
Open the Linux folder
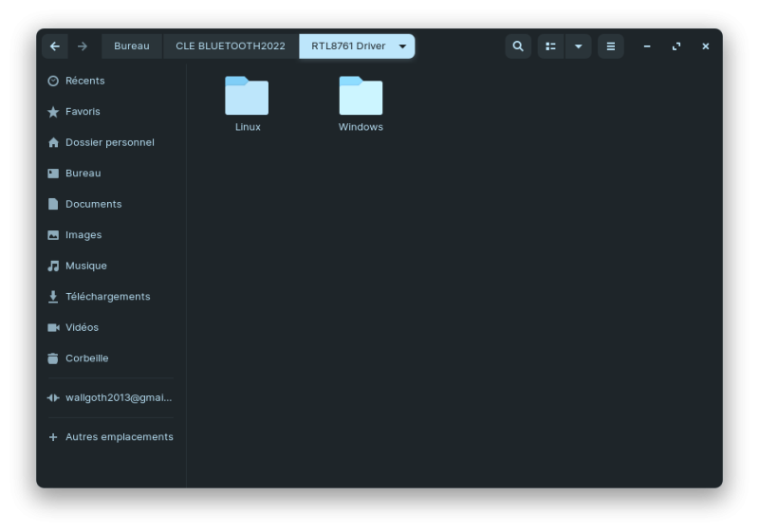(x=247, y=103)
